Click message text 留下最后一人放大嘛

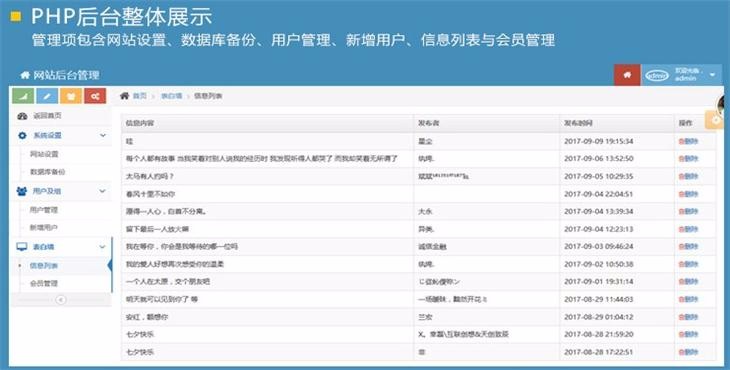click(x=157, y=229)
